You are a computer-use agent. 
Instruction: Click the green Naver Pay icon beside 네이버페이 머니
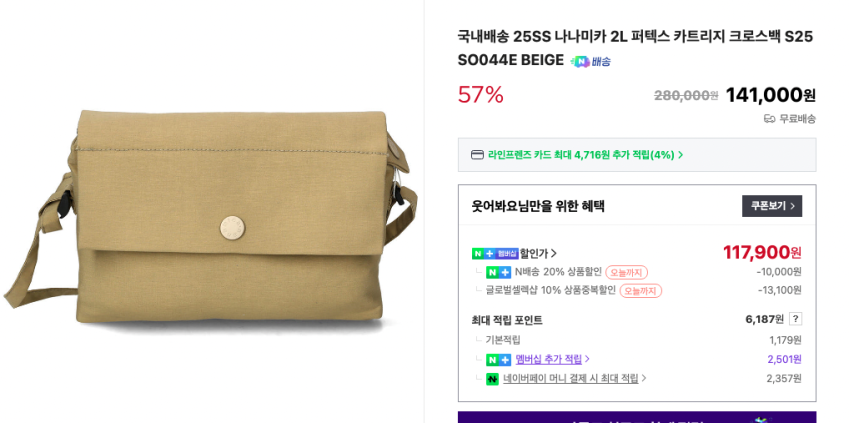(x=492, y=379)
